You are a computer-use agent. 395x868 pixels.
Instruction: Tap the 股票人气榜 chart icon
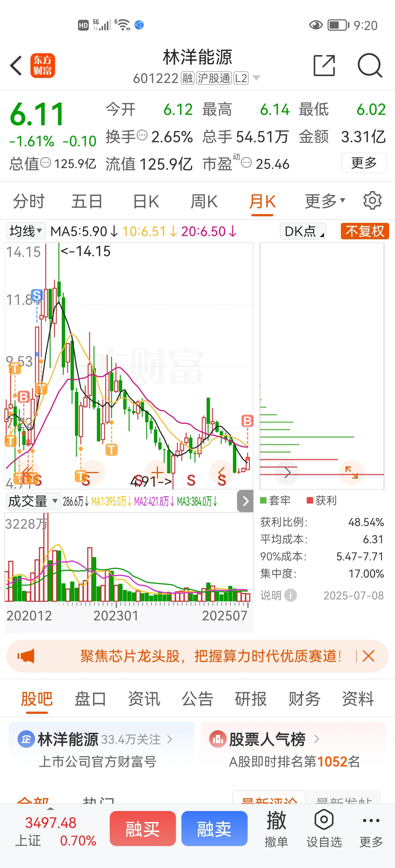coord(218,739)
